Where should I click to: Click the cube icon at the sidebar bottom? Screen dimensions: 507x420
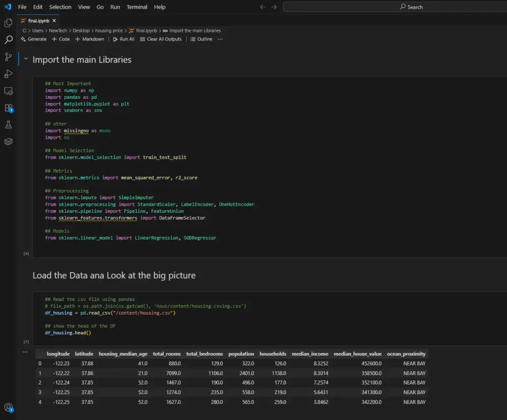point(8,141)
